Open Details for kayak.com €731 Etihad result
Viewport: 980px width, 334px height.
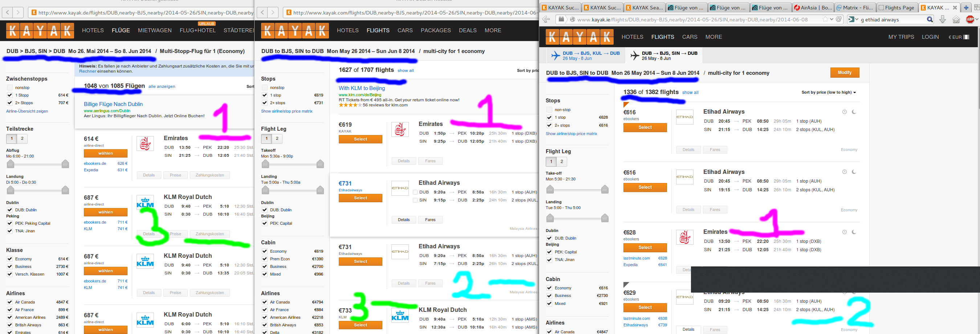tap(404, 220)
